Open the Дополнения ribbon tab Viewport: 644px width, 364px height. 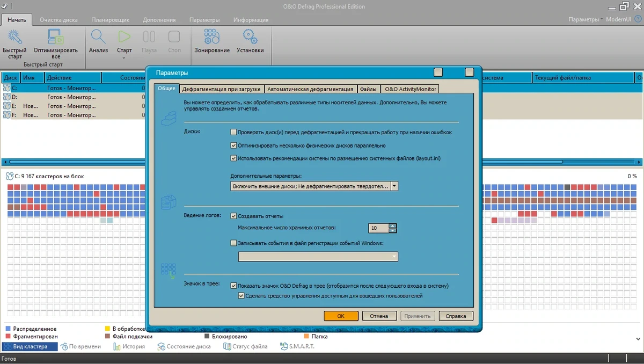(x=159, y=20)
